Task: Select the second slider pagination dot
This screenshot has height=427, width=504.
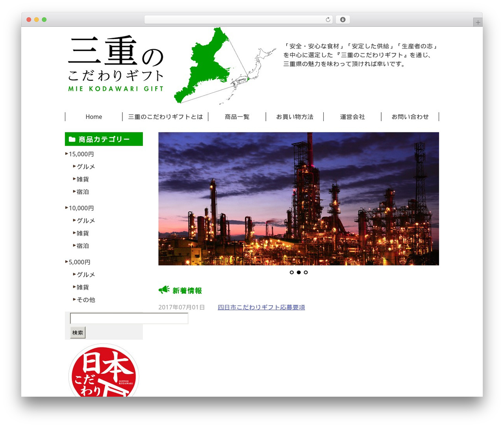Action: 299,272
